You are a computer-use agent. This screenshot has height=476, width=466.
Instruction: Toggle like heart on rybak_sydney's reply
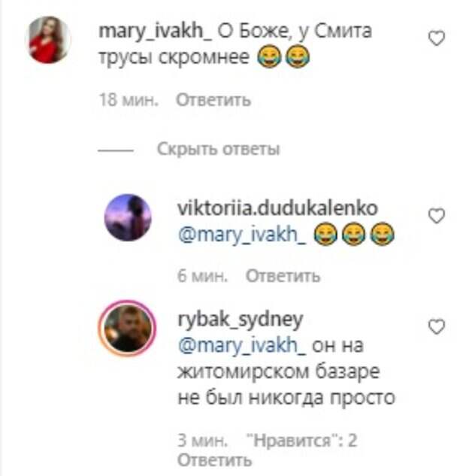pyautogui.click(x=436, y=326)
